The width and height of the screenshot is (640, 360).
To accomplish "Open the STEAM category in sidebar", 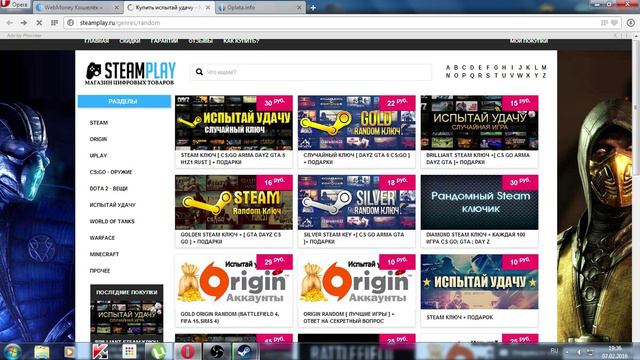I will (x=99, y=122).
